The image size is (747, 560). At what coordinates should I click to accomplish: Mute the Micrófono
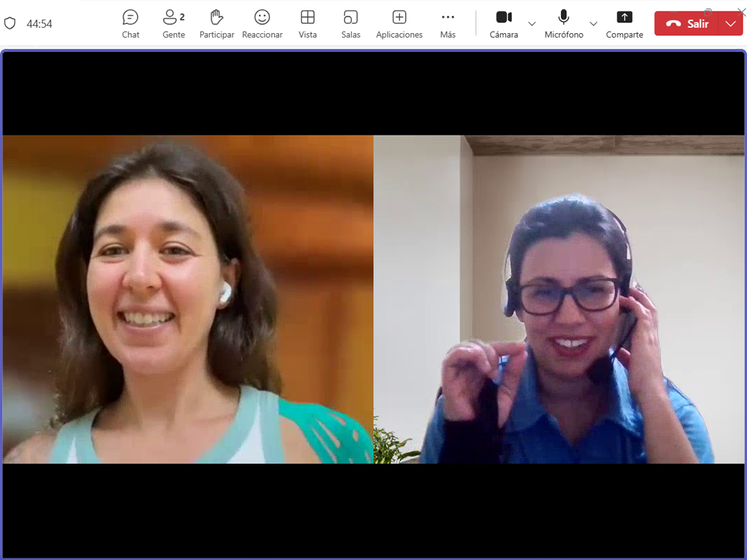(x=563, y=24)
